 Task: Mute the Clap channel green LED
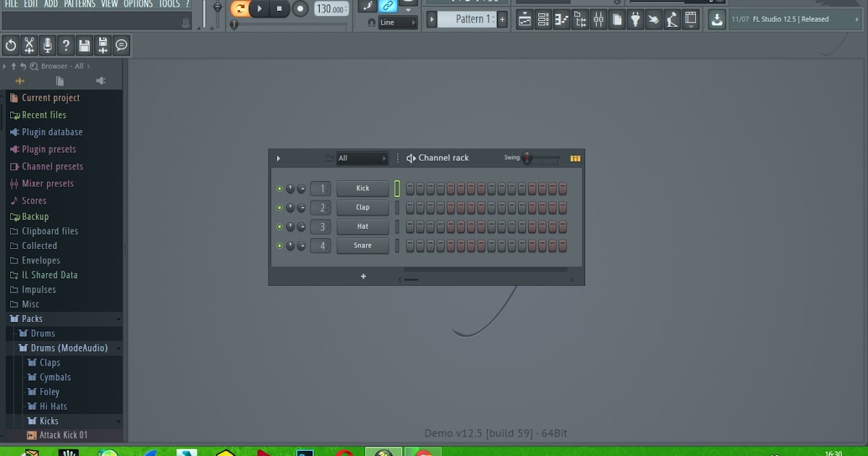tap(279, 208)
